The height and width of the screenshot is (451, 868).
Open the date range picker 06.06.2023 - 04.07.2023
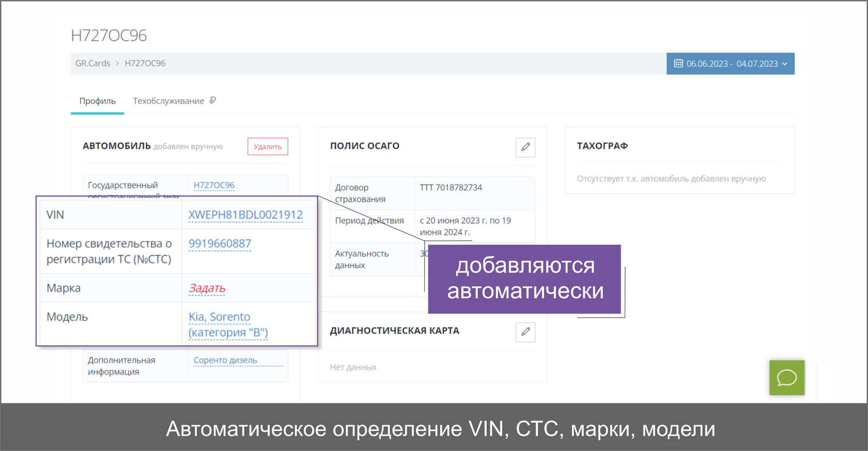click(x=730, y=64)
